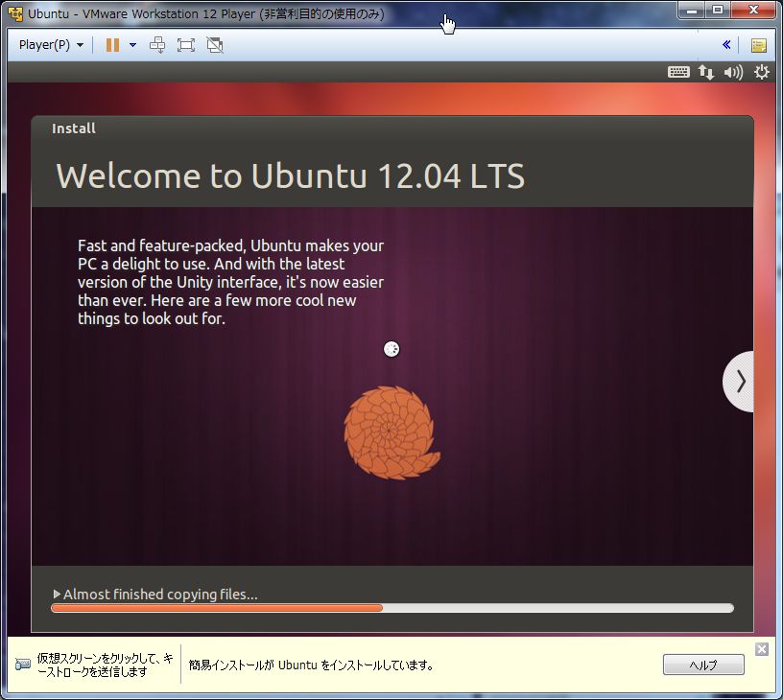Image resolution: width=783 pixels, height=700 pixels.
Task: Click the ヘルプ help button
Action: point(703,665)
